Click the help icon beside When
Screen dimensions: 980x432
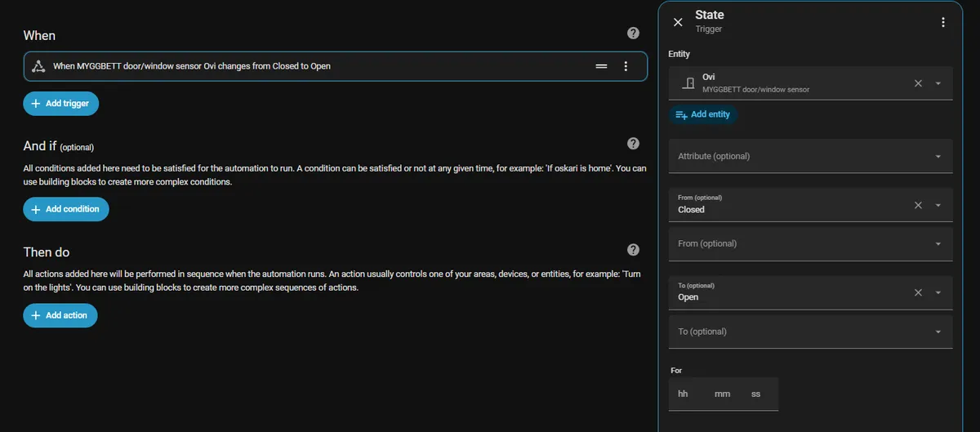coord(633,33)
